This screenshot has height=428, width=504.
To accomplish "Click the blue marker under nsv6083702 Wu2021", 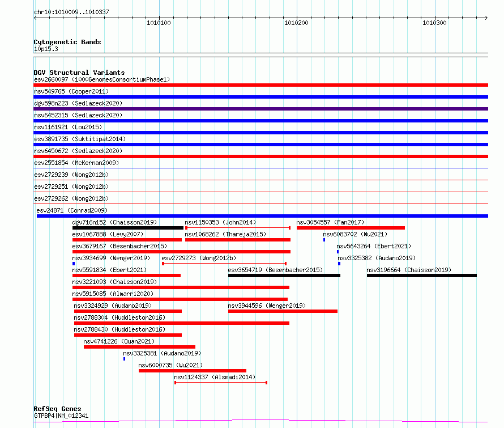I will (x=324, y=240).
